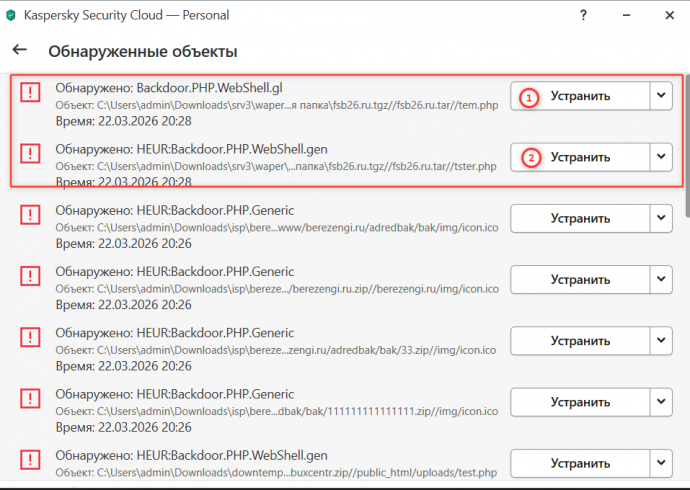Open Устранить dropdown for 33.zip entry
The image size is (690, 490).
660,342
